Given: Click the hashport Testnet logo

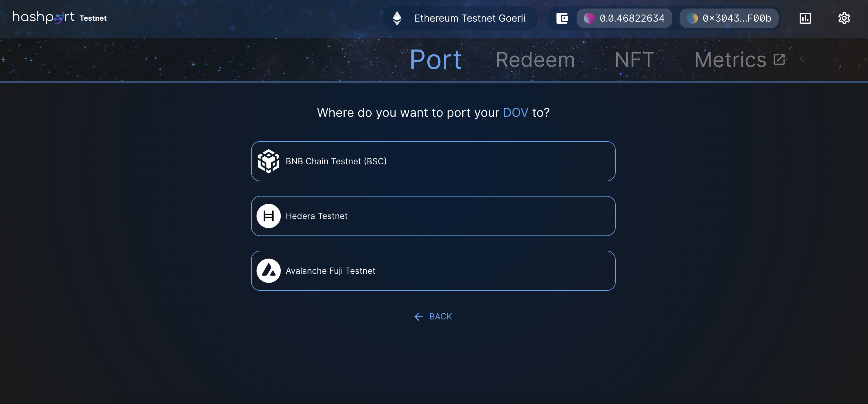Looking at the screenshot, I should pyautogui.click(x=59, y=18).
